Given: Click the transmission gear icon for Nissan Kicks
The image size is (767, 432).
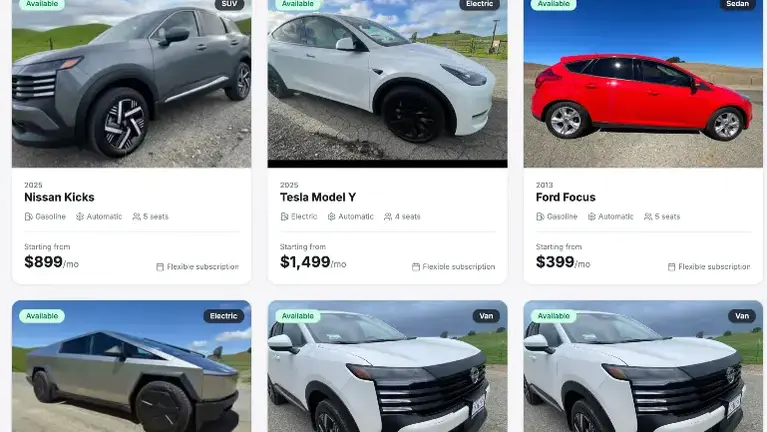Looking at the screenshot, I should 80,216.
